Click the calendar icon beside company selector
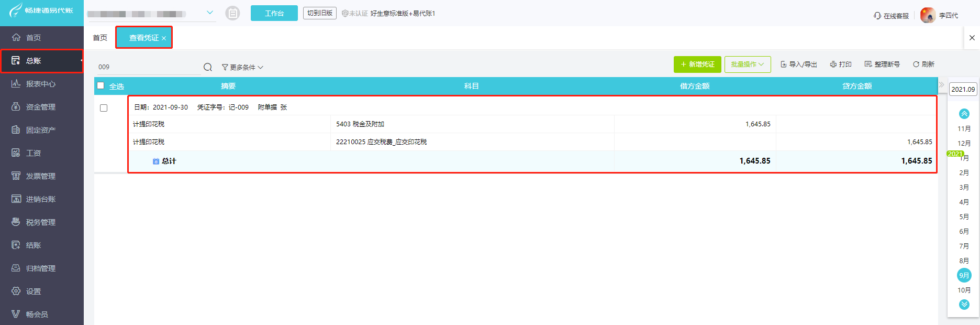Screen dimensions: 980x325 pyautogui.click(x=232, y=13)
